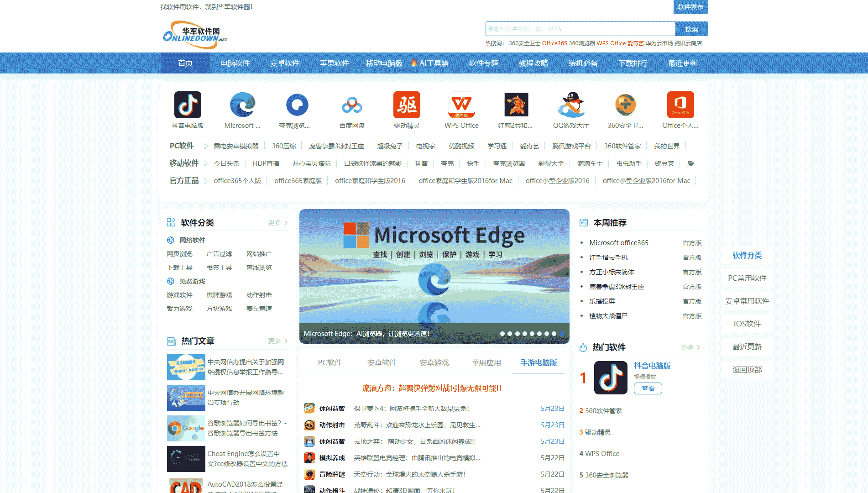Open the 雷电安卓模拟器 link
This screenshot has width=868, height=493.
coord(236,146)
